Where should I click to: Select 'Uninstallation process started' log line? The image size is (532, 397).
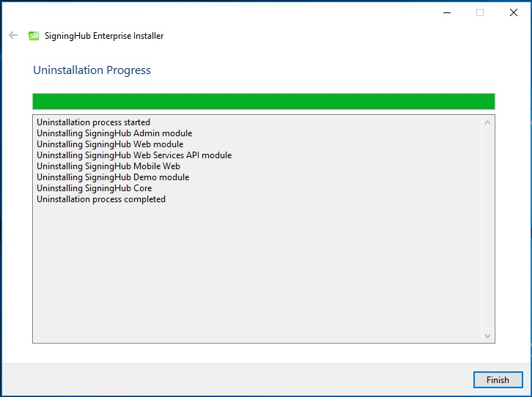tap(93, 122)
